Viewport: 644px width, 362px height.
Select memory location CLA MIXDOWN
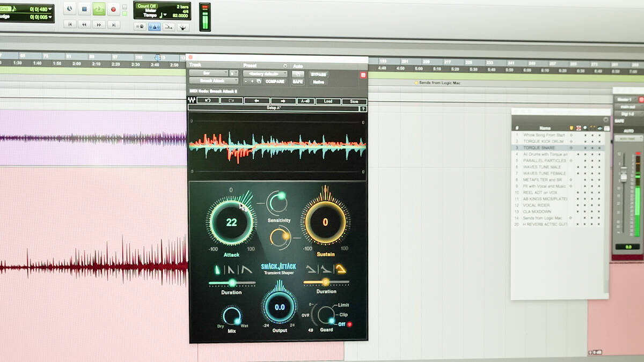537,212
